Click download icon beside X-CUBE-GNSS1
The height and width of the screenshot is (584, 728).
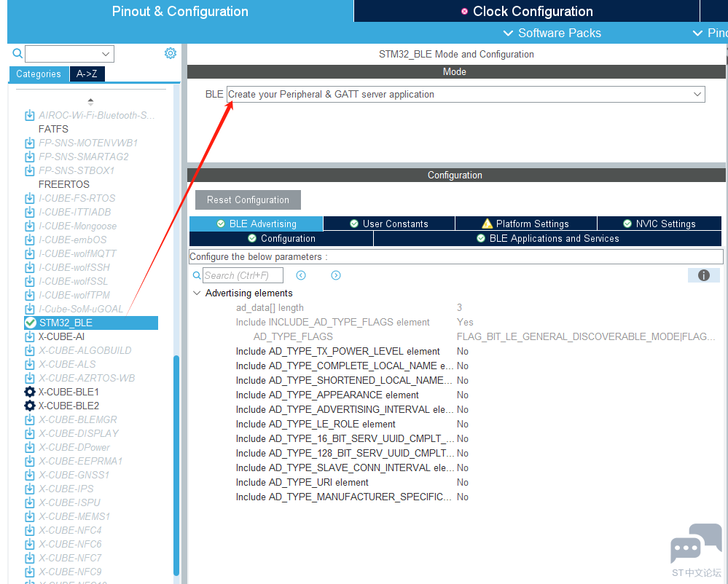pos(30,475)
